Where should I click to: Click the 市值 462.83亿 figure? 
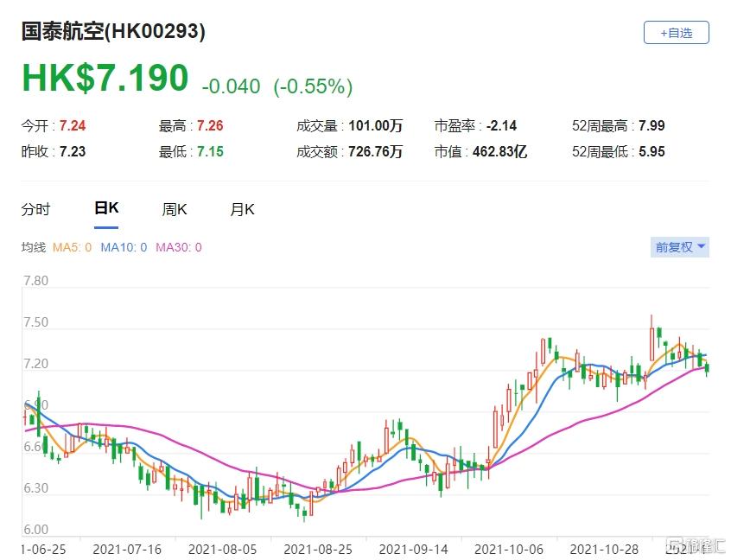tap(495, 152)
